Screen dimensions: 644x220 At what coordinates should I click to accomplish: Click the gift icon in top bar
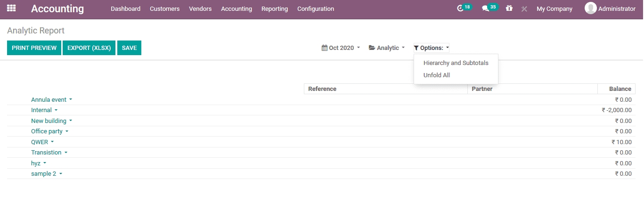pos(509,8)
